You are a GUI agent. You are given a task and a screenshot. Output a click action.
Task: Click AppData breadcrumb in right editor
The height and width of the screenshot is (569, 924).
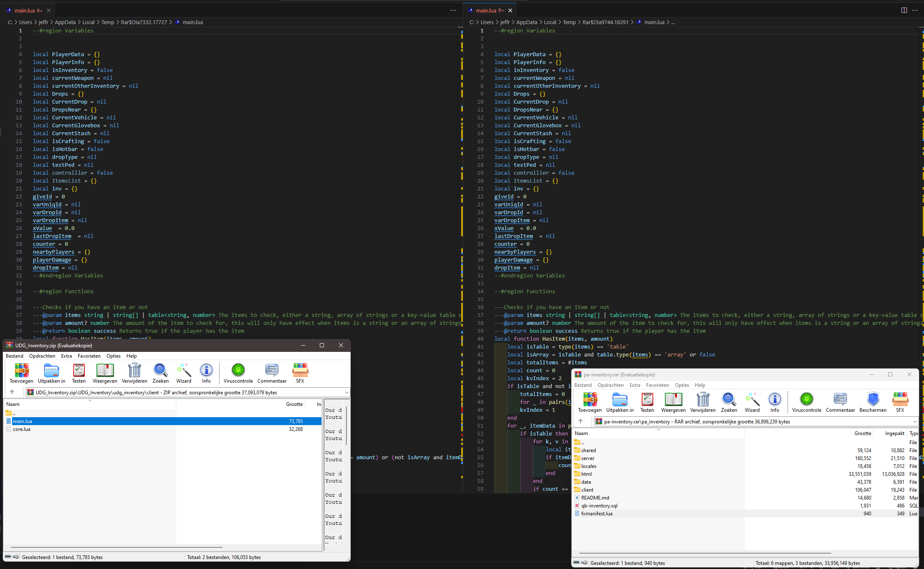point(527,22)
